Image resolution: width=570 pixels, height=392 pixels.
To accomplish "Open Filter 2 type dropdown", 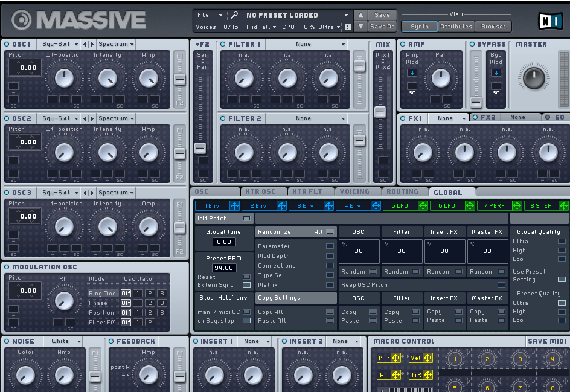I will tap(306, 118).
